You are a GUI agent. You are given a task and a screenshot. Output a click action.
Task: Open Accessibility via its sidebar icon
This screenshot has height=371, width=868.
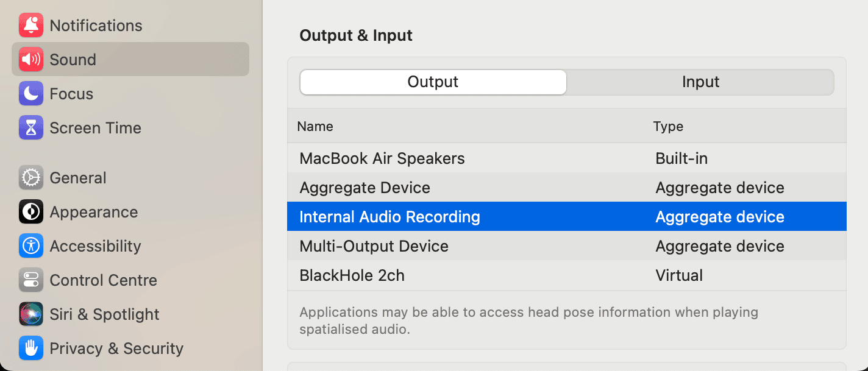point(30,246)
